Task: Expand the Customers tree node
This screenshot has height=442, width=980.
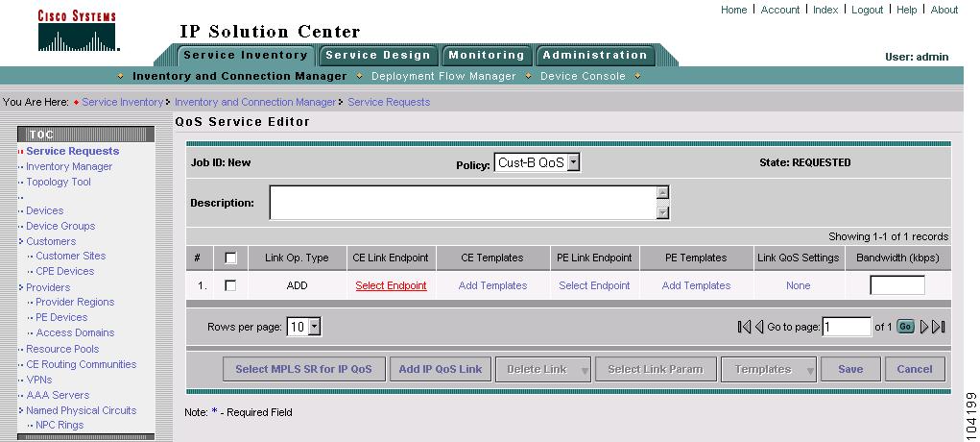Action: [21, 242]
